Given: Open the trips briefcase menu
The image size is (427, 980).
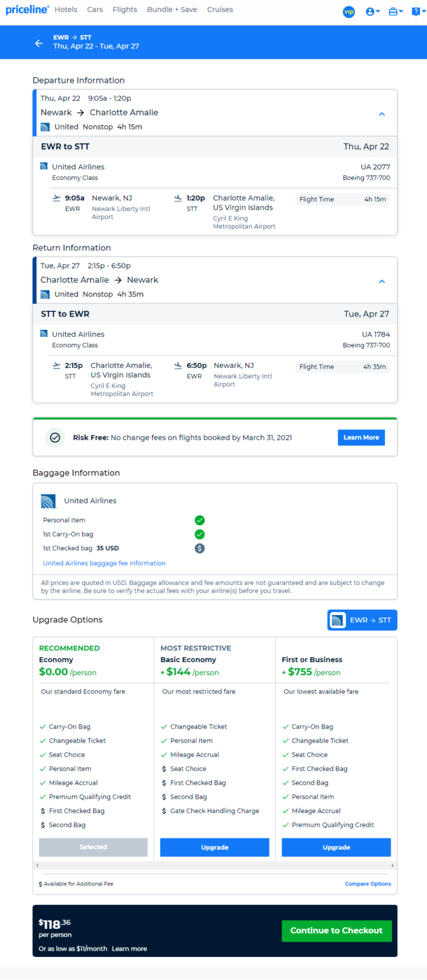Looking at the screenshot, I should (396, 11).
